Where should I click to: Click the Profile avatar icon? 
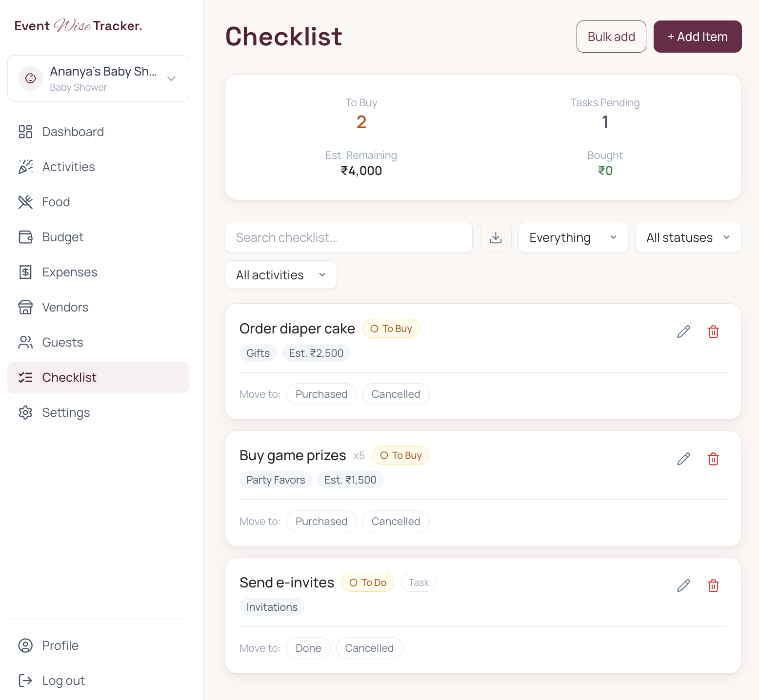[x=25, y=645]
